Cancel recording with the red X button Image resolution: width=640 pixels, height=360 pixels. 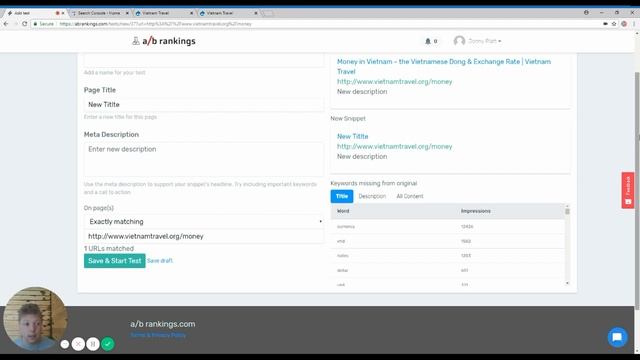(x=78, y=344)
